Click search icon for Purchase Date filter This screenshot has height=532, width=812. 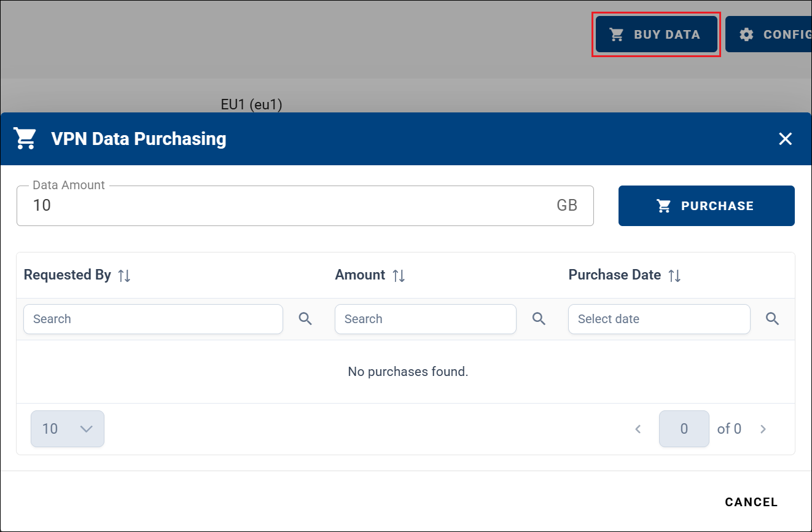click(x=773, y=319)
